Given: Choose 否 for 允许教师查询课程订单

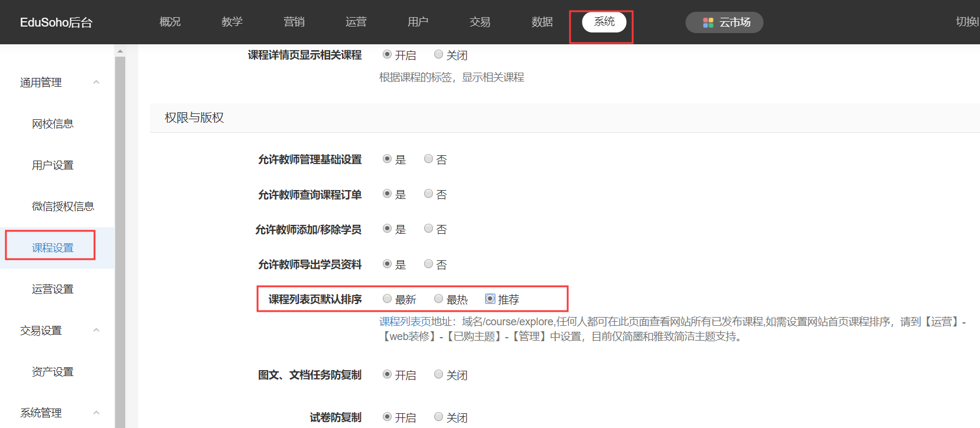Looking at the screenshot, I should coord(429,194).
